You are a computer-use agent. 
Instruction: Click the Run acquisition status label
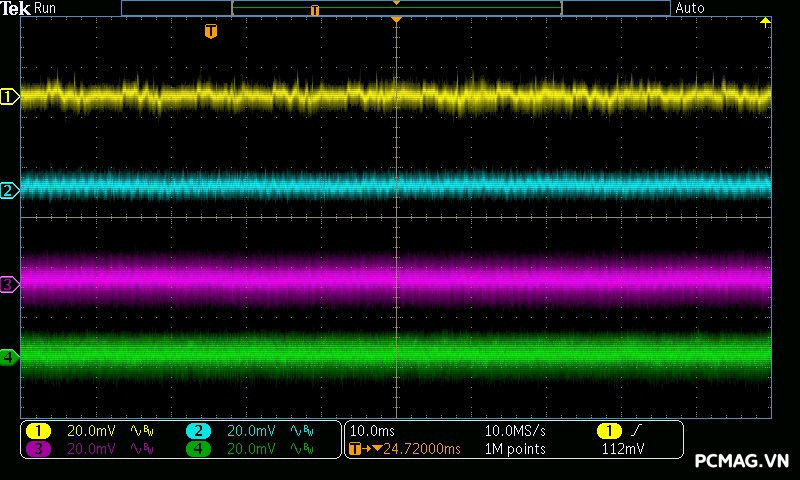[x=46, y=8]
